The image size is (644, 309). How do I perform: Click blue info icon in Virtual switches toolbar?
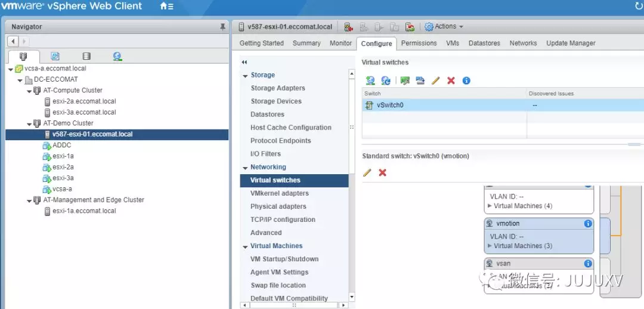(x=466, y=81)
